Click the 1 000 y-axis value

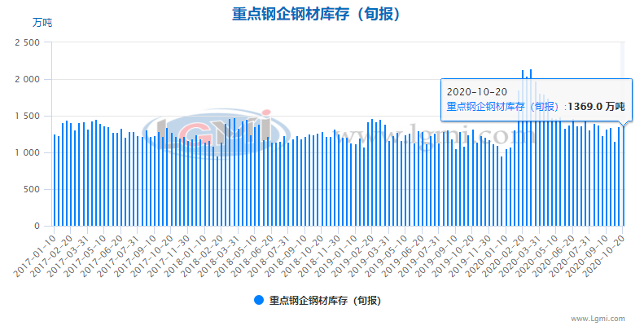(x=27, y=152)
